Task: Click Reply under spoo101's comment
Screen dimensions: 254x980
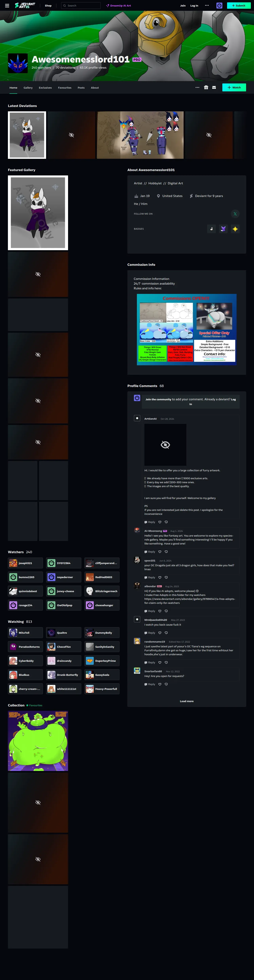Action: click(150, 578)
